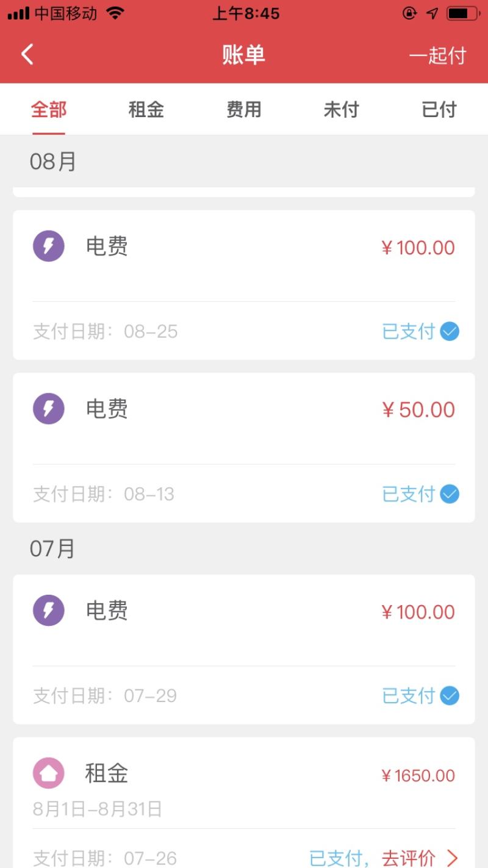The height and width of the screenshot is (868, 488).
Task: Tap the lightning icon on 08-25 electricity bill
Action: 49,246
